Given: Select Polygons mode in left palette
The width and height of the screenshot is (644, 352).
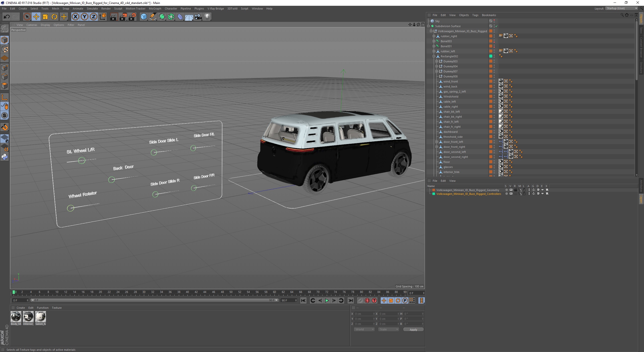Looking at the screenshot, I should coord(5,86).
